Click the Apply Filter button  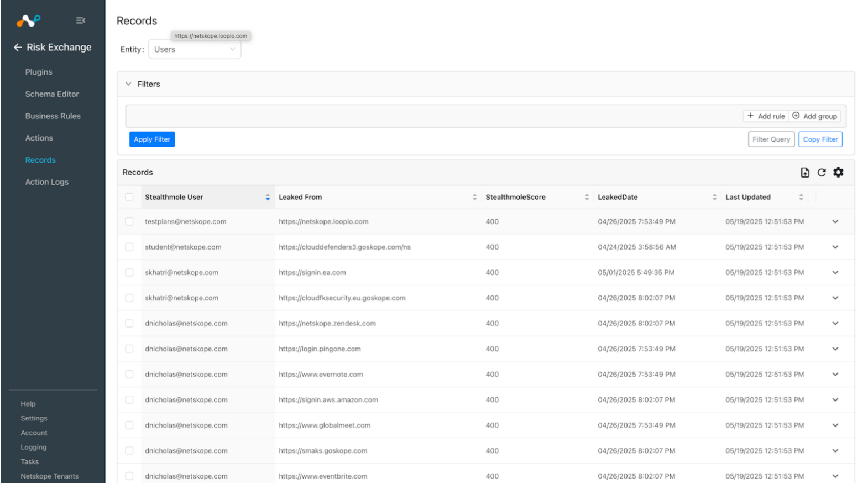tap(152, 139)
